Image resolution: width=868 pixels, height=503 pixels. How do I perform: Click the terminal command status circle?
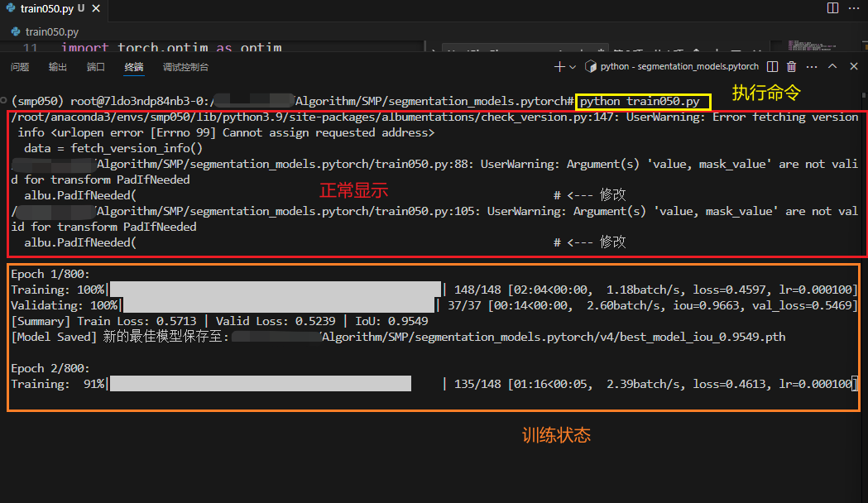tap(4, 100)
